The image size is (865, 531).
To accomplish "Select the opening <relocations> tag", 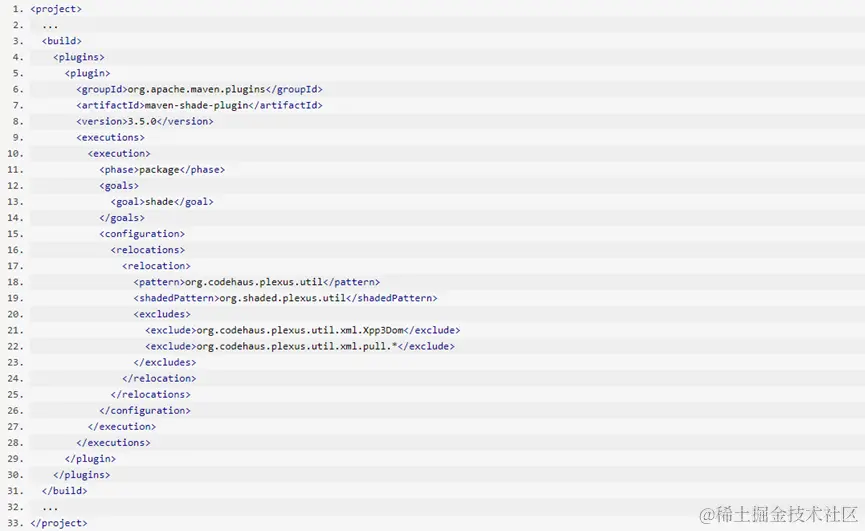I will point(147,250).
